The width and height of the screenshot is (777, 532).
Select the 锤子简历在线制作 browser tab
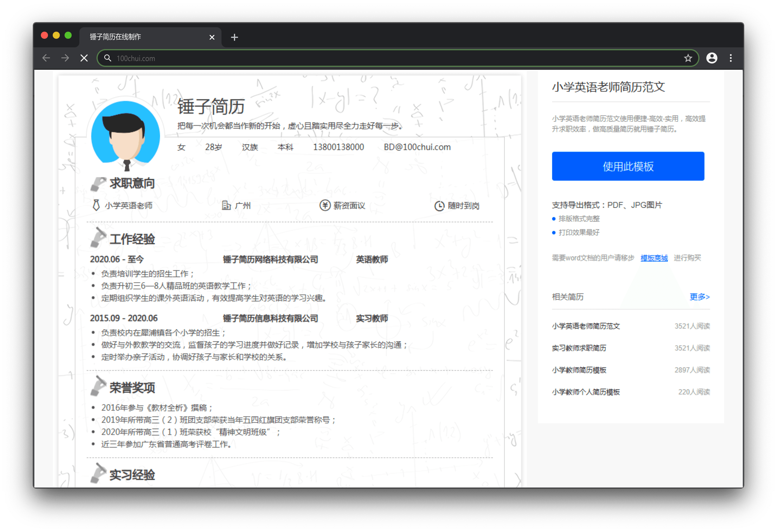(x=150, y=37)
